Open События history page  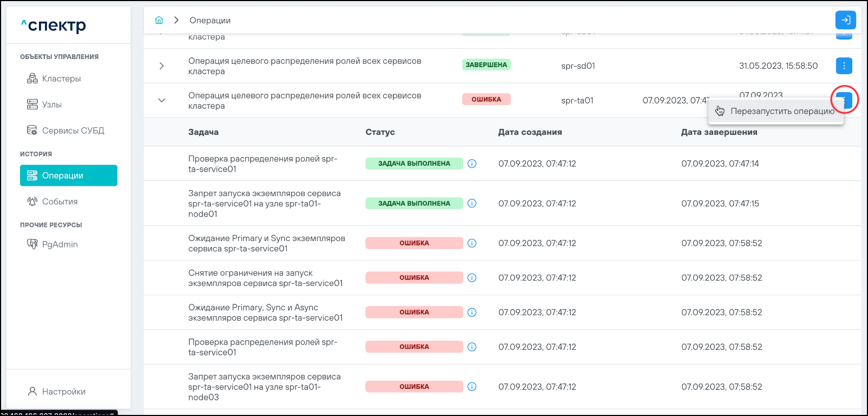60,201
